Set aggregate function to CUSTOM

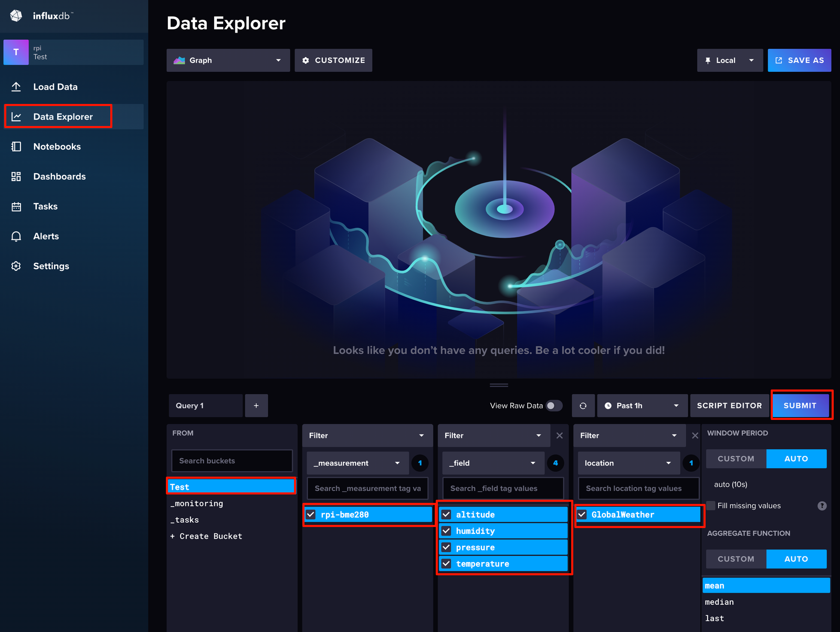[x=736, y=559]
